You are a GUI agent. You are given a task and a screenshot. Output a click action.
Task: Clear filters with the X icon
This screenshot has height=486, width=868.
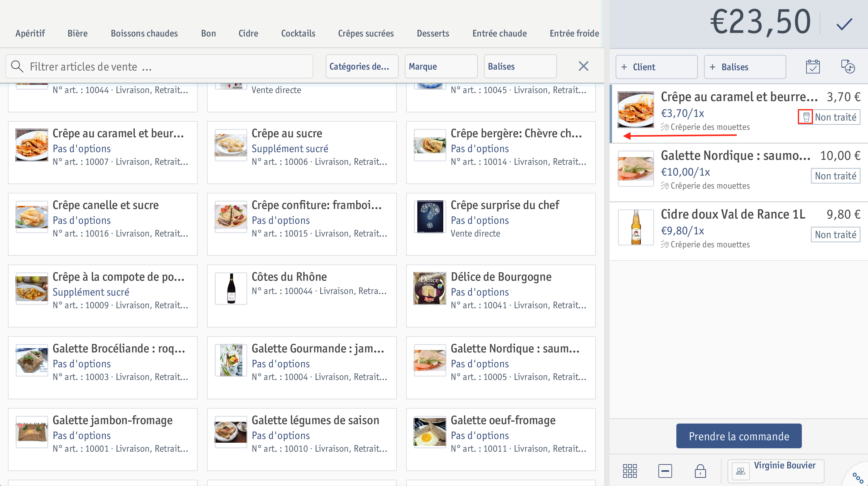click(583, 66)
